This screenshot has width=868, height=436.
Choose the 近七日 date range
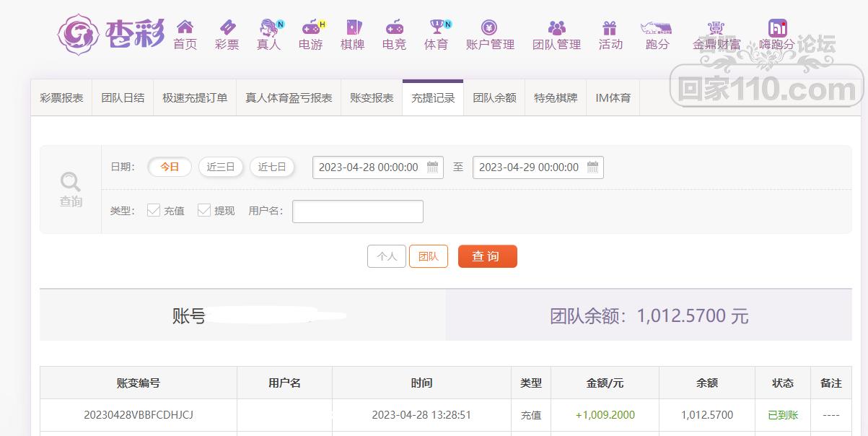pyautogui.click(x=272, y=167)
